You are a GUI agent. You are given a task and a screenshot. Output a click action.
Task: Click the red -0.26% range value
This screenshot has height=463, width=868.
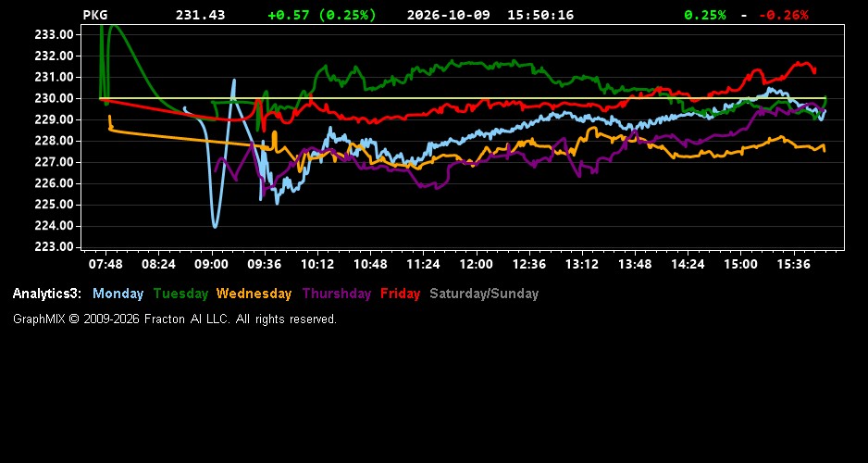coord(783,16)
